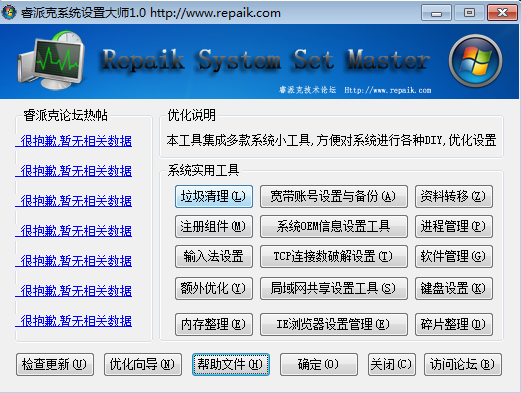Image resolution: width=521 pixels, height=393 pixels.
Task: Launch 碎片整理(D) defragment tool
Action: tap(454, 324)
